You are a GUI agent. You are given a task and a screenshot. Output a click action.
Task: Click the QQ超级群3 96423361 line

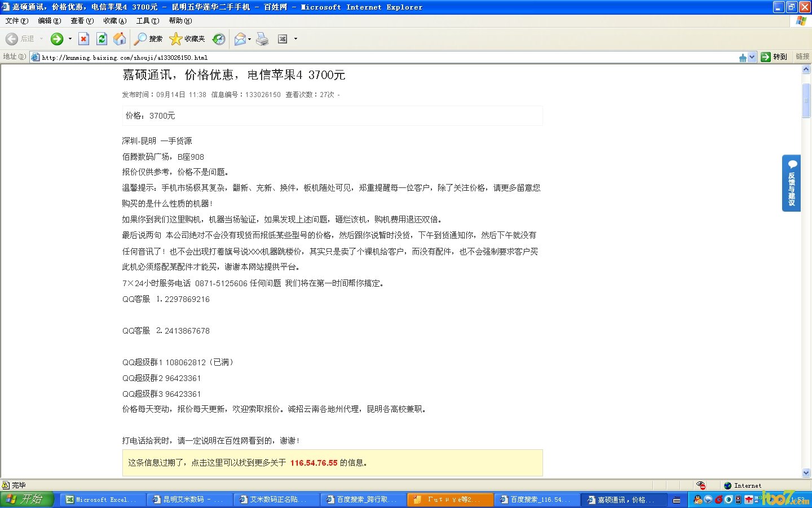click(x=162, y=394)
